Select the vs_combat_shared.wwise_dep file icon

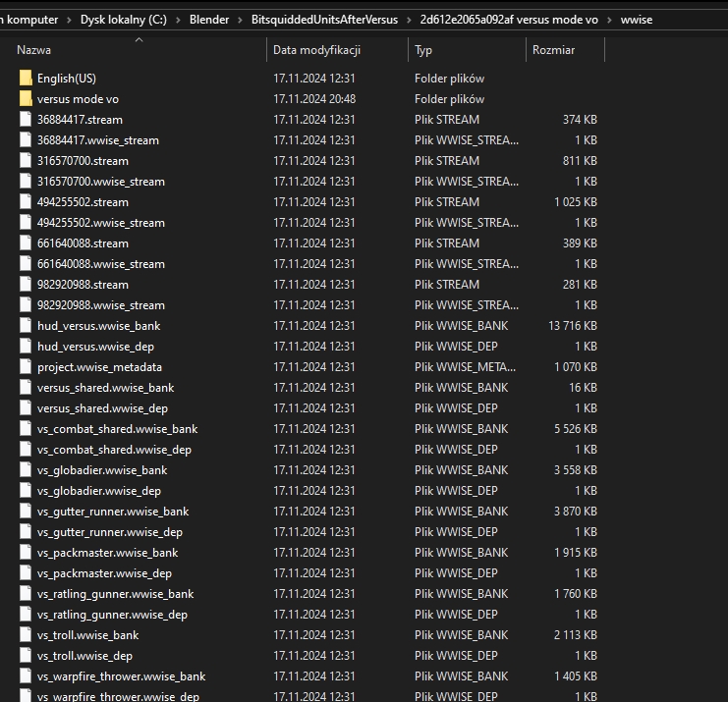tap(26, 450)
